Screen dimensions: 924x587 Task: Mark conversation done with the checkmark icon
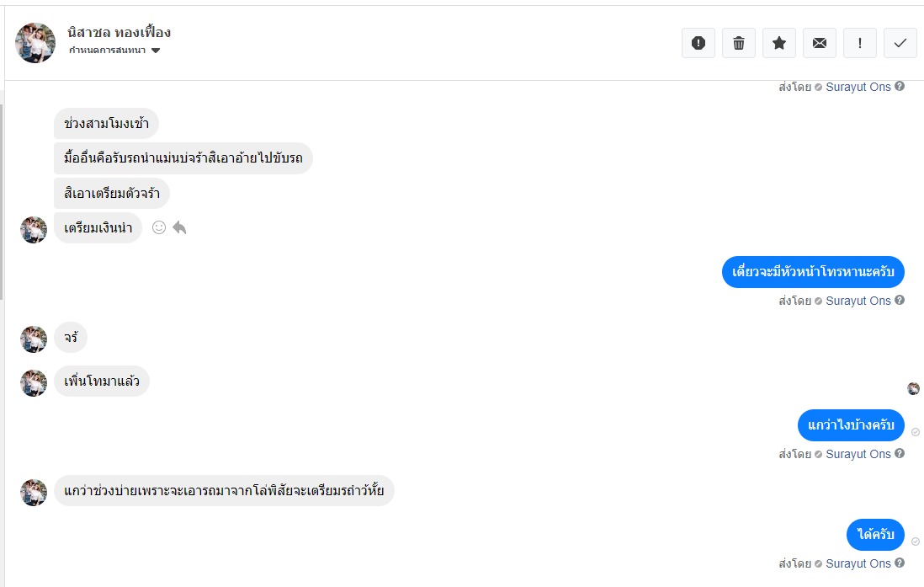pos(900,43)
